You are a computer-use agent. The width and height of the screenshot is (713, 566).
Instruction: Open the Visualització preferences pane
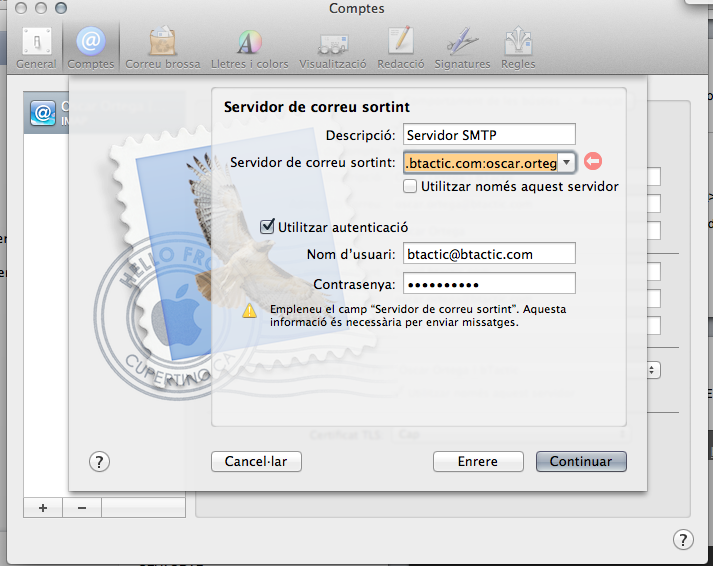[333, 48]
